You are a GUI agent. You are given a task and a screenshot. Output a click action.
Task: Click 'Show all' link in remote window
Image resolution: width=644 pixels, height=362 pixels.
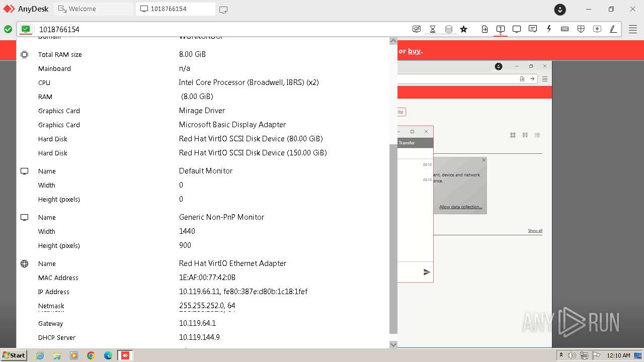click(535, 231)
